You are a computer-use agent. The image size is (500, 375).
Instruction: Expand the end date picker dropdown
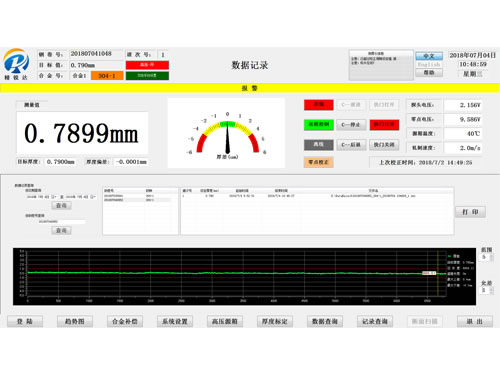[93, 197]
